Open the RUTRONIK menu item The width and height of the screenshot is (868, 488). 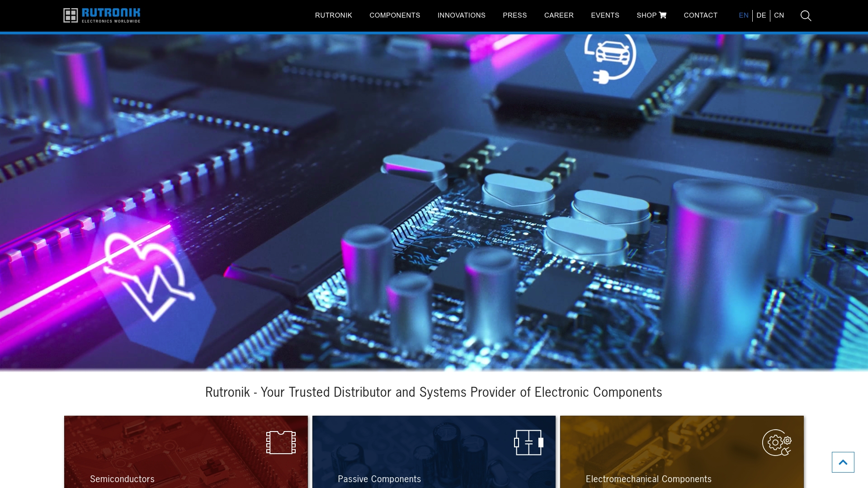334,15
